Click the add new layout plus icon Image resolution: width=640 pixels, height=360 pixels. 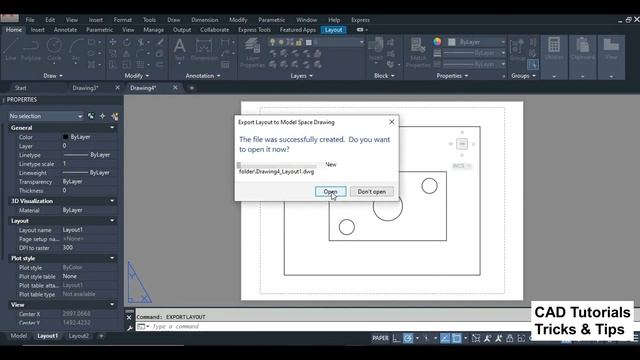pyautogui.click(x=101, y=336)
